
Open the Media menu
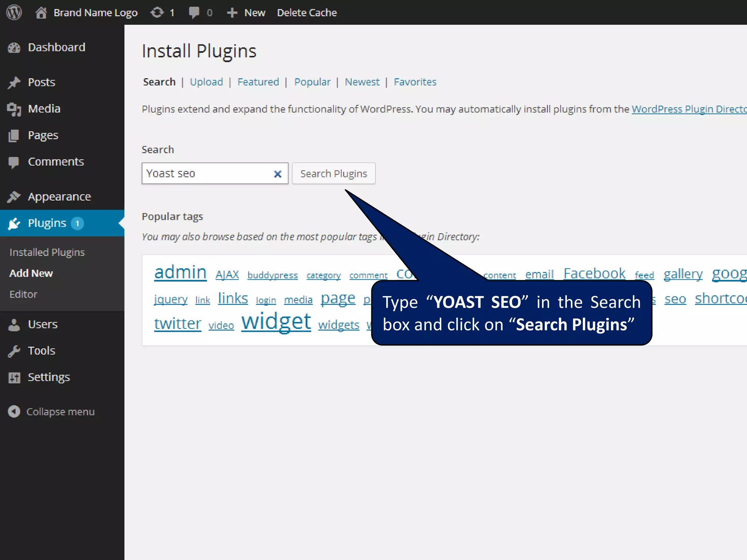coord(44,109)
